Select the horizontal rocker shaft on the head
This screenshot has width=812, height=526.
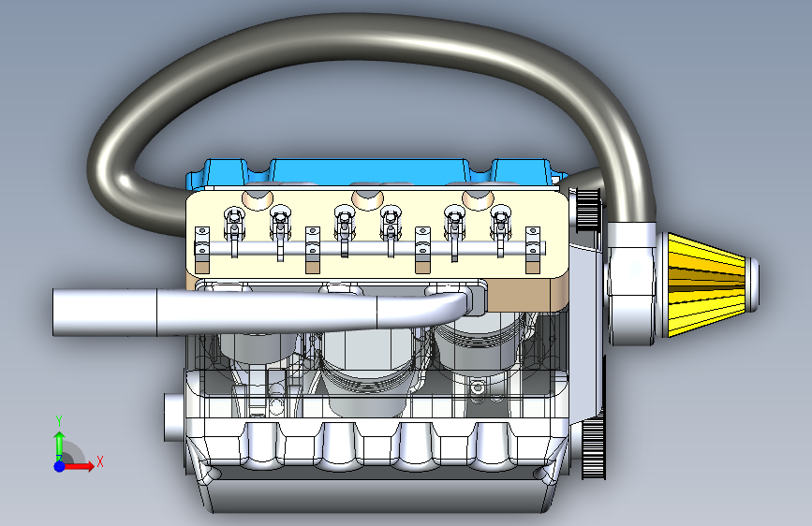point(371,249)
